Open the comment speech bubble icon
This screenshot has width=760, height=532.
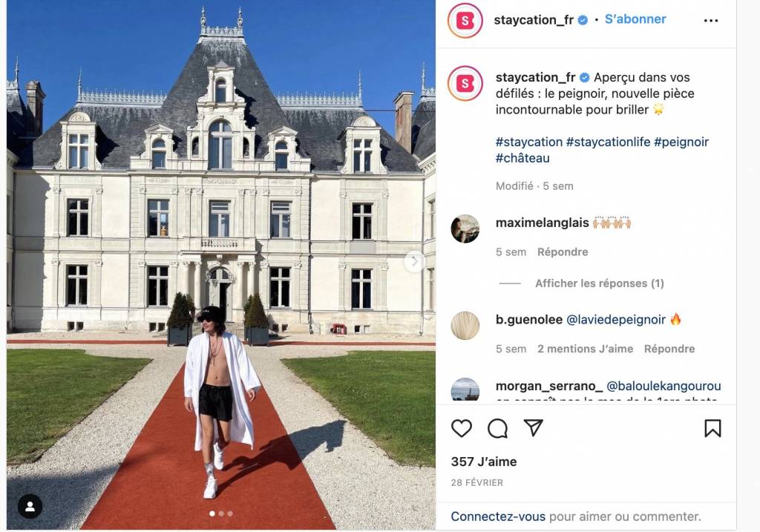click(x=497, y=428)
